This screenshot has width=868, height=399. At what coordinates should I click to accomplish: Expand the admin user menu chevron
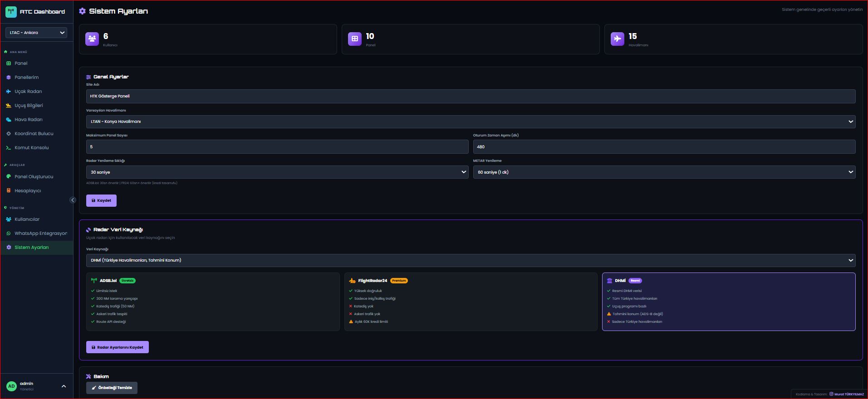[x=64, y=386]
